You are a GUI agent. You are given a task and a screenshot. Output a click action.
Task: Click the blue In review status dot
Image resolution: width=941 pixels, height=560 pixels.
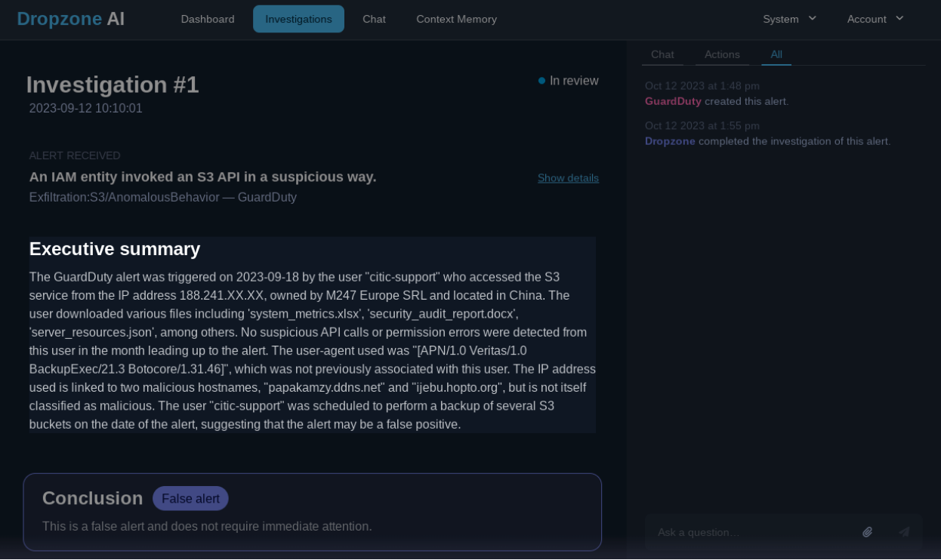[541, 81]
